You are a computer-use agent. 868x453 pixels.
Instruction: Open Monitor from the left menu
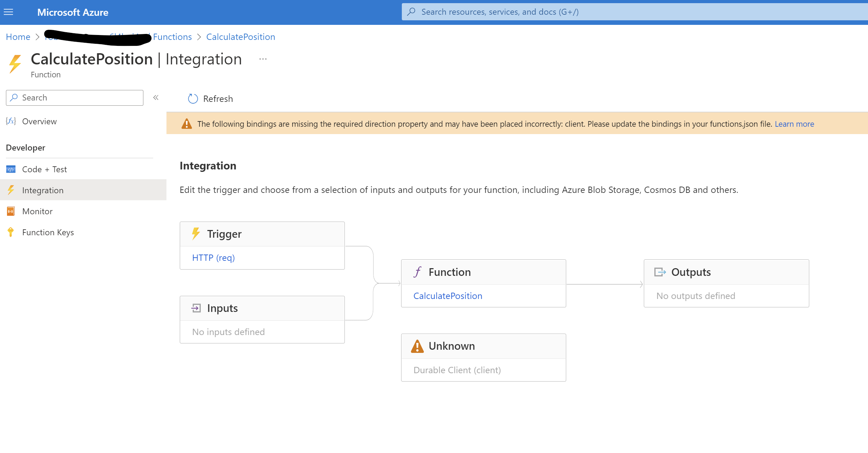click(37, 211)
